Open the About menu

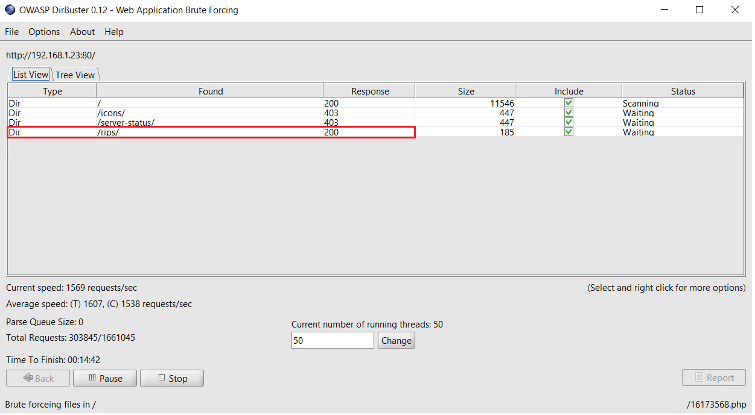[x=82, y=32]
